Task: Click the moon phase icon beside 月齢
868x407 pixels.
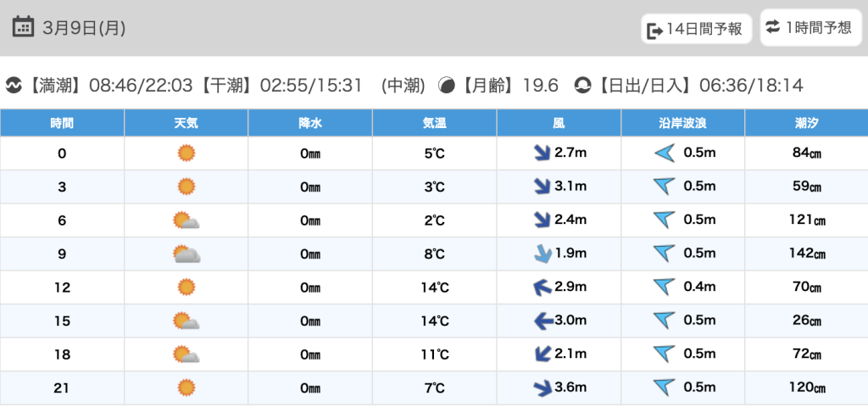Action: point(446,86)
